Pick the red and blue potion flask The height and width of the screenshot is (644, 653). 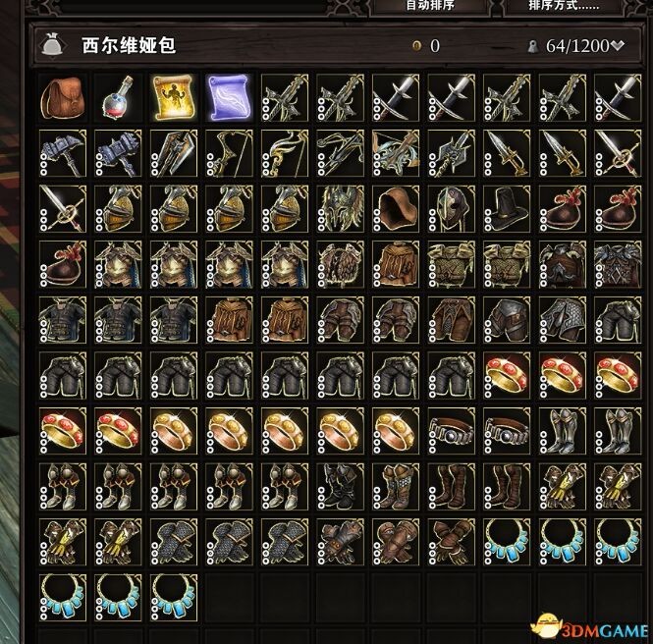click(x=118, y=98)
